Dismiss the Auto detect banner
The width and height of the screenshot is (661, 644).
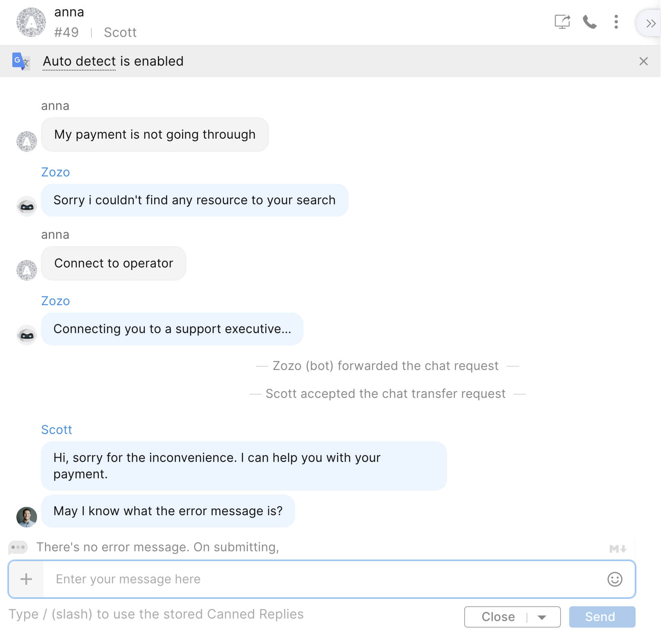click(x=643, y=61)
